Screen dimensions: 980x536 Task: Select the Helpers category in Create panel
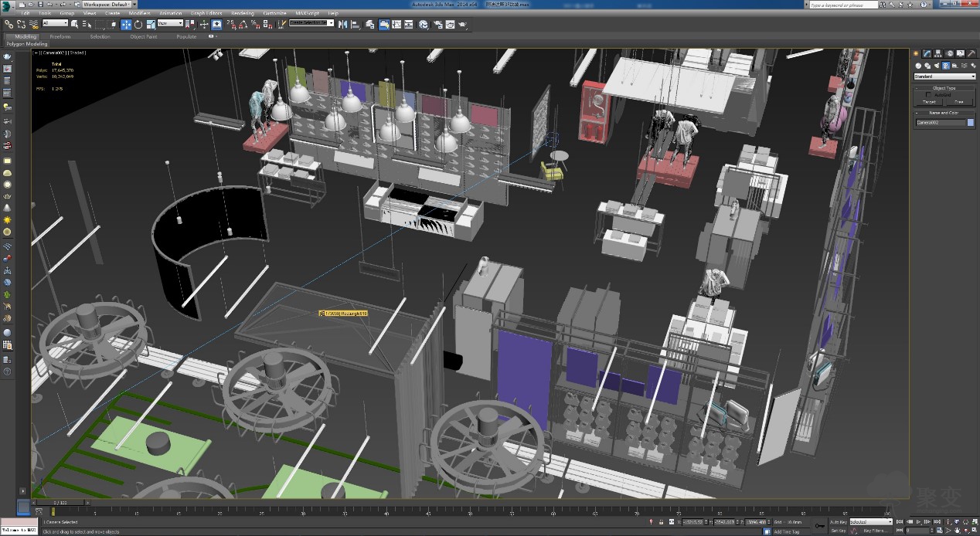pyautogui.click(x=955, y=66)
